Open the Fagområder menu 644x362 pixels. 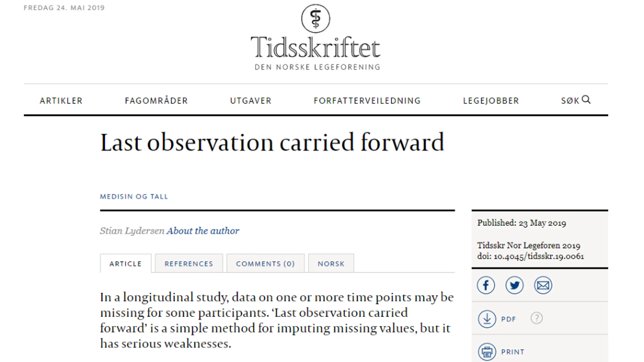coord(156,101)
